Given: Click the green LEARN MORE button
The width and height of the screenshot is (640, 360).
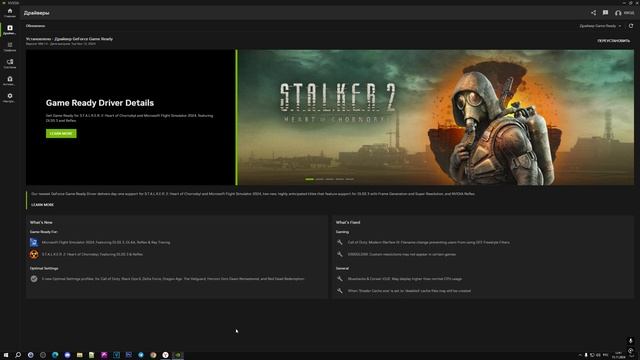Looking at the screenshot, I should pyautogui.click(x=61, y=133).
